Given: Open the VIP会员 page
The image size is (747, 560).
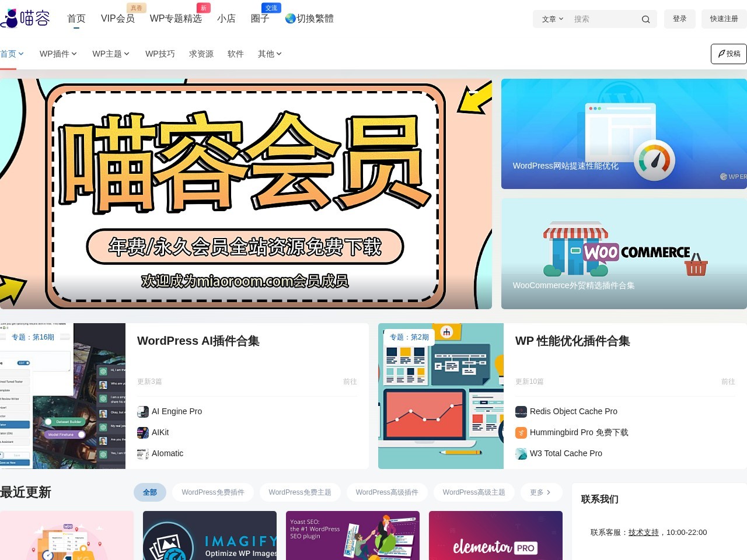Looking at the screenshot, I should [118, 19].
